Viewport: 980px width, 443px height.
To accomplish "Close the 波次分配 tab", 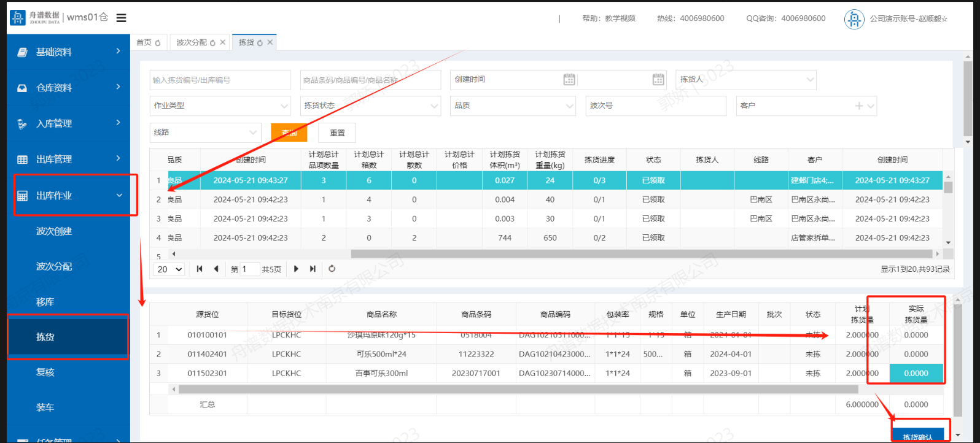I will (223, 42).
